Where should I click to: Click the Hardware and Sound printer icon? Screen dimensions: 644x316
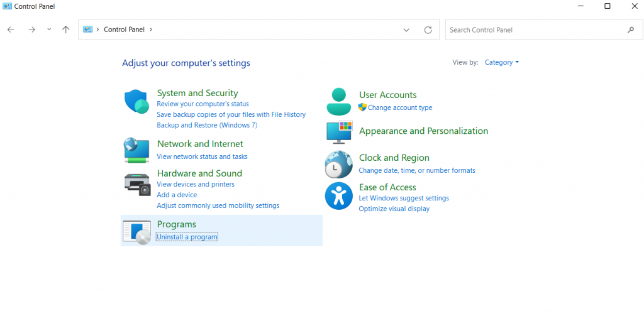tap(136, 183)
